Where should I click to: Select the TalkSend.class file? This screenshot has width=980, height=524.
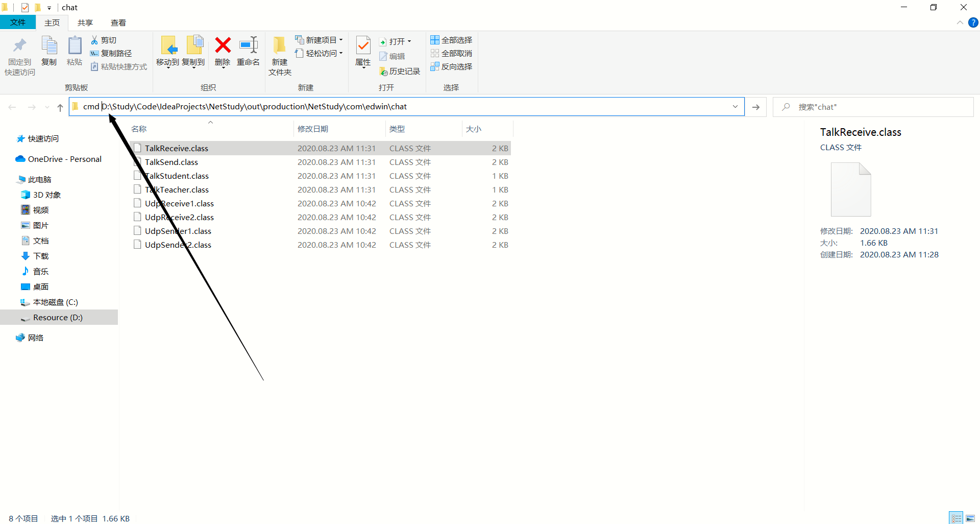pyautogui.click(x=320, y=162)
